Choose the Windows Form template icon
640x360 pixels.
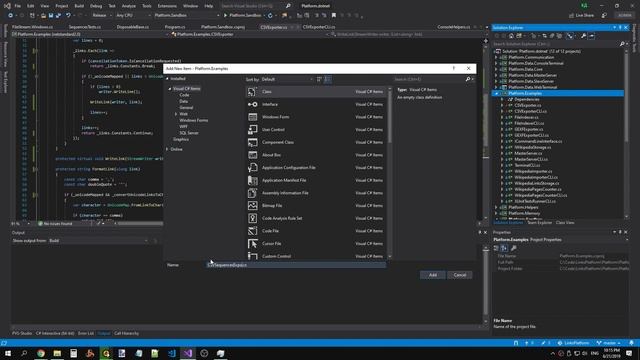click(x=253, y=117)
